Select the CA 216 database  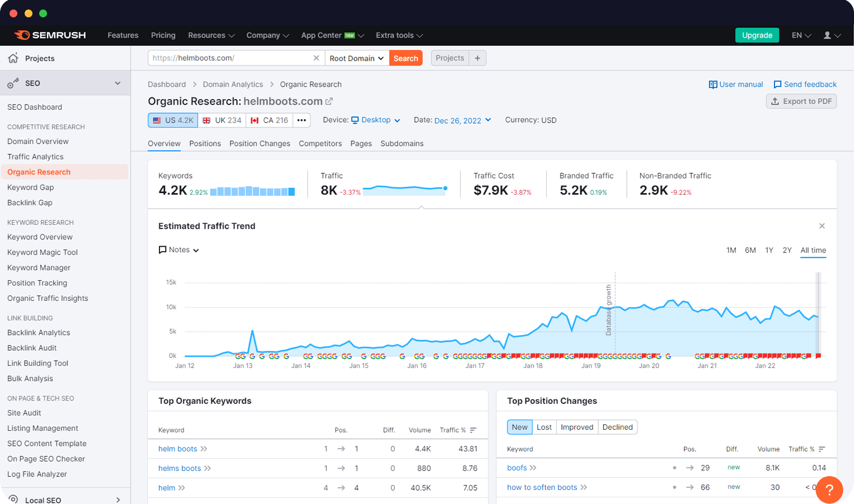270,120
